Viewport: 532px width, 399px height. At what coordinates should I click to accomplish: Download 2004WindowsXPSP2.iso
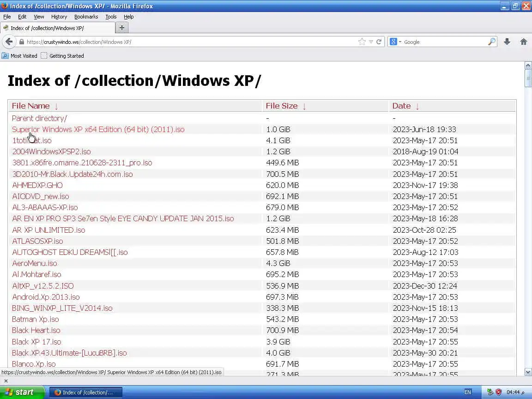coord(52,151)
